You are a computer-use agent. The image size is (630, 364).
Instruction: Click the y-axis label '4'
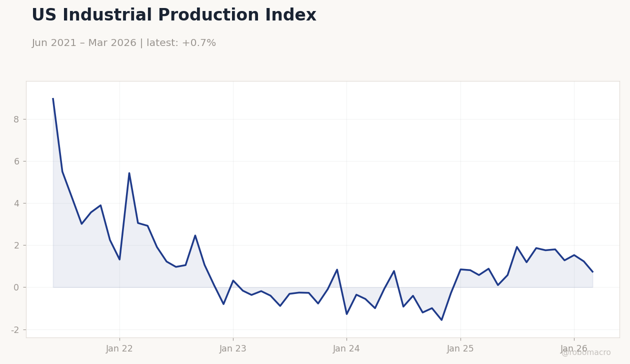click(x=16, y=203)
